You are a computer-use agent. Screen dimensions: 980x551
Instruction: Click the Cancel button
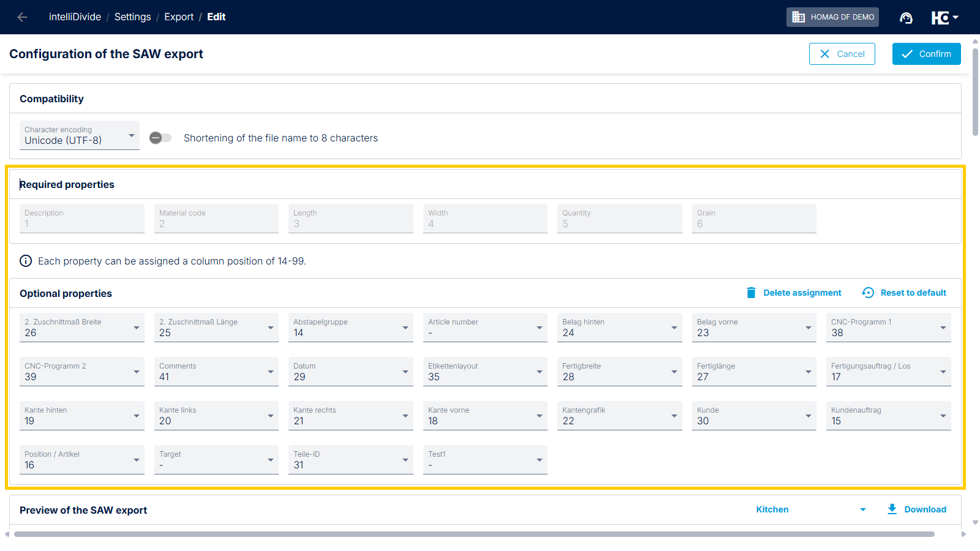click(842, 54)
